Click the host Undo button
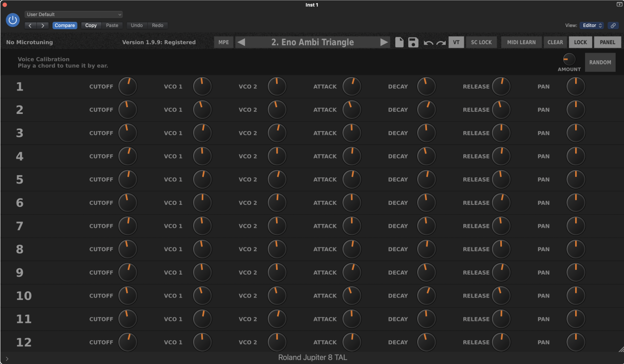The width and height of the screenshot is (624, 364). click(x=137, y=25)
